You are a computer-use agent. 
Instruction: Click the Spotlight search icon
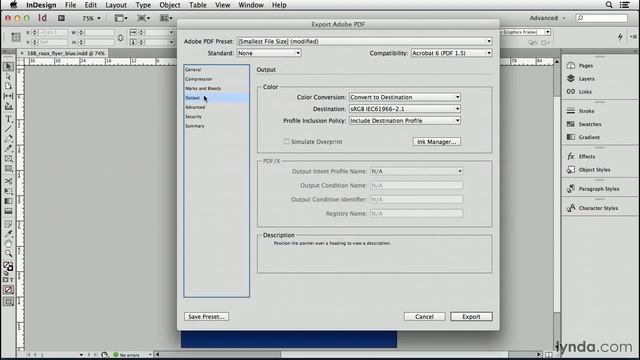[609, 5]
